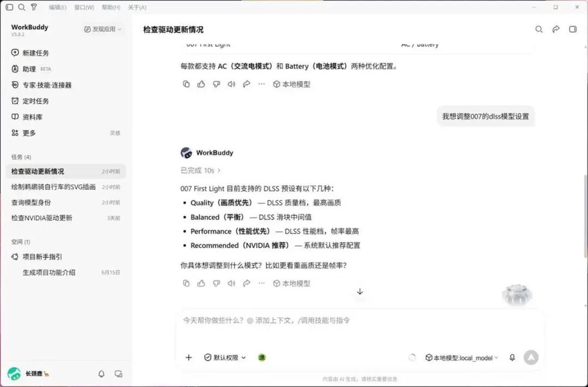The height and width of the screenshot is (387, 588).
Task: Search within conversation via header magnifier
Action: (x=539, y=29)
